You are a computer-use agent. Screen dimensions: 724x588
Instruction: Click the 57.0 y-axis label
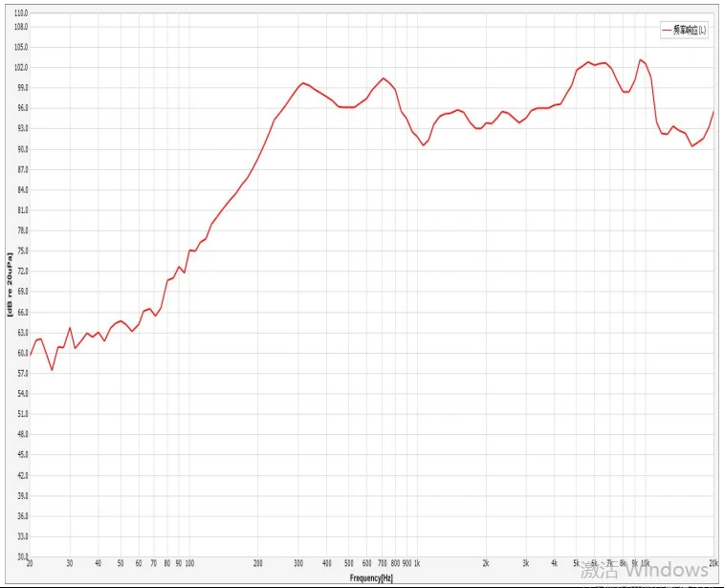click(x=23, y=374)
